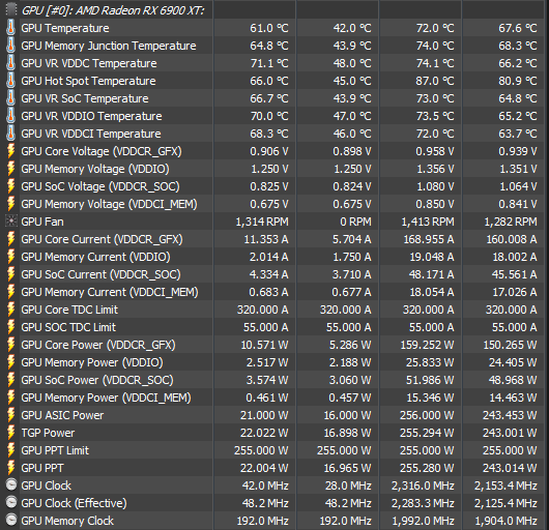Select the GPU Fan sensor label
Image resolution: width=549 pixels, height=530 pixels.
42,222
